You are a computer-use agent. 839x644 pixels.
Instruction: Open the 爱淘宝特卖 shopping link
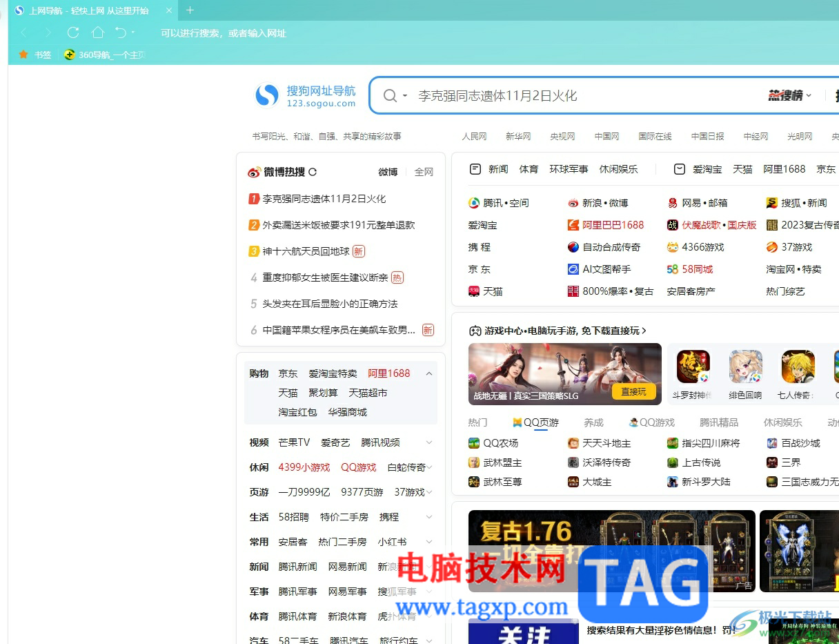point(333,373)
